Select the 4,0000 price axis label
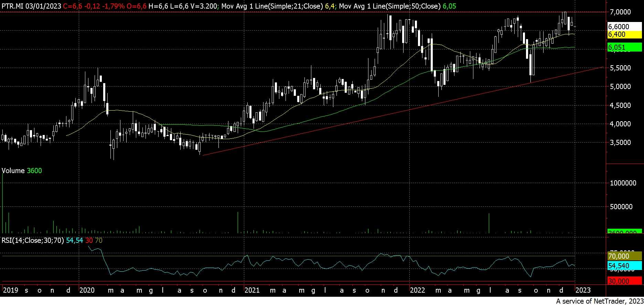Viewport: 644px width, 305px height. (620, 124)
